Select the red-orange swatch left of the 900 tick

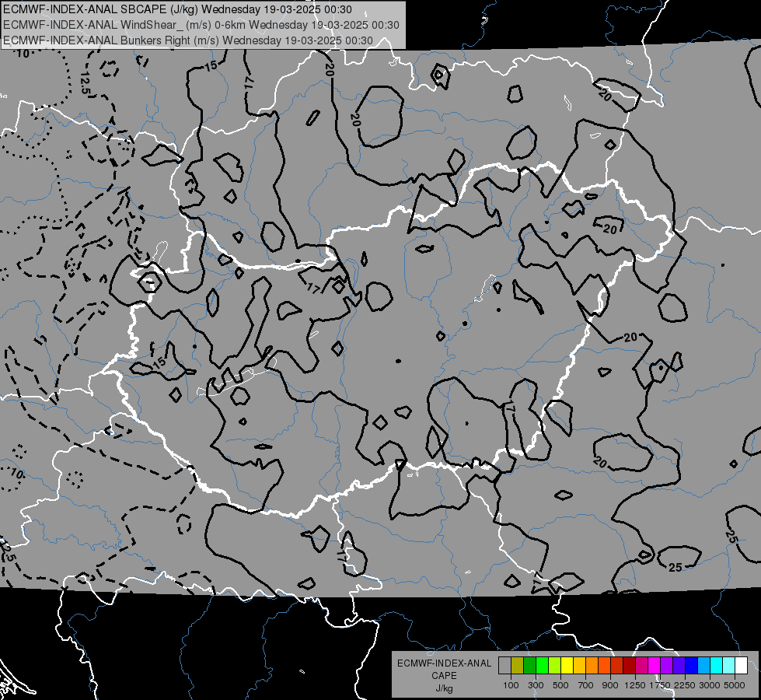(604, 665)
